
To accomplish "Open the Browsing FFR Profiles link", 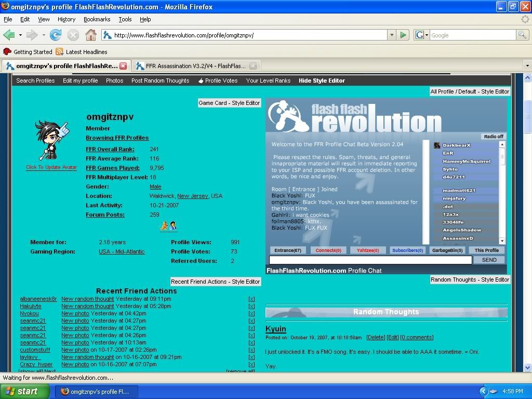I will tap(117, 138).
